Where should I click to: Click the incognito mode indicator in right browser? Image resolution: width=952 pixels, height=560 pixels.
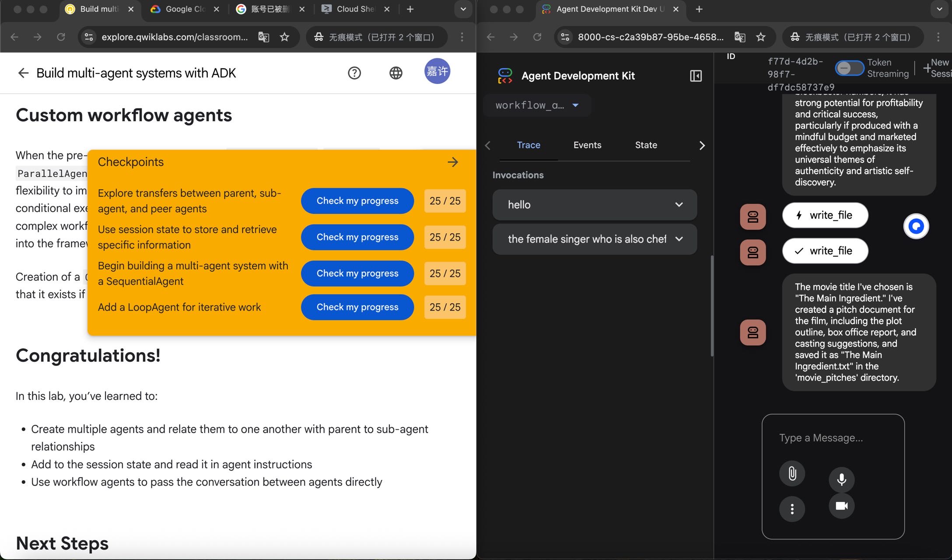(x=853, y=37)
